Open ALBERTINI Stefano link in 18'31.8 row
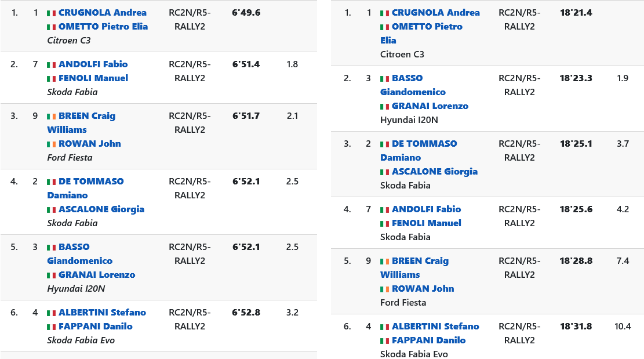 click(x=435, y=327)
